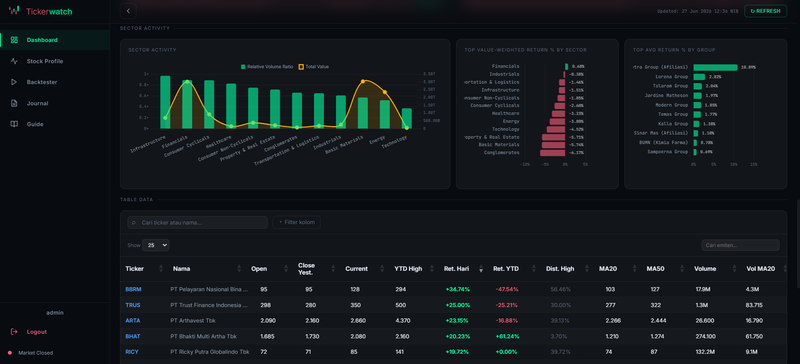Sort by YTD High column arrows

point(433,269)
